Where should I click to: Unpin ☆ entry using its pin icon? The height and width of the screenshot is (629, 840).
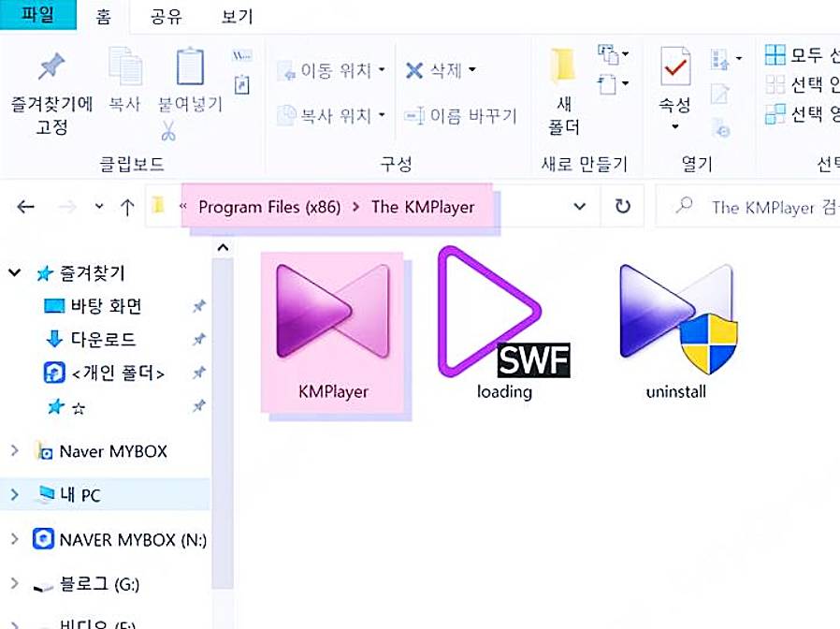(199, 406)
